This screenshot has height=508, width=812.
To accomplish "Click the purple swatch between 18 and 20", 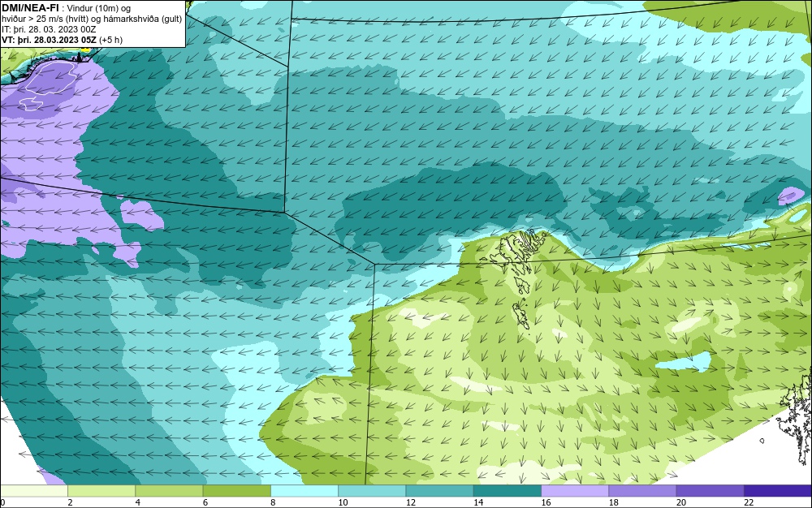I will click(642, 490).
